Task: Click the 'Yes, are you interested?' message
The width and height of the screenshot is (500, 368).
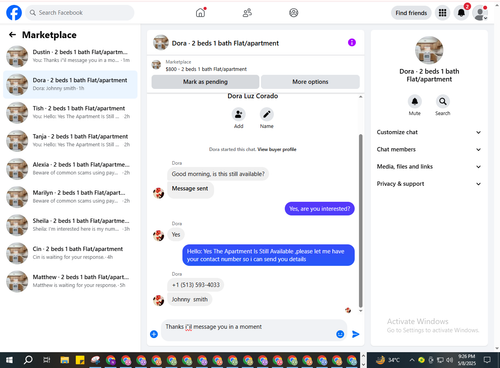Action: (320, 209)
